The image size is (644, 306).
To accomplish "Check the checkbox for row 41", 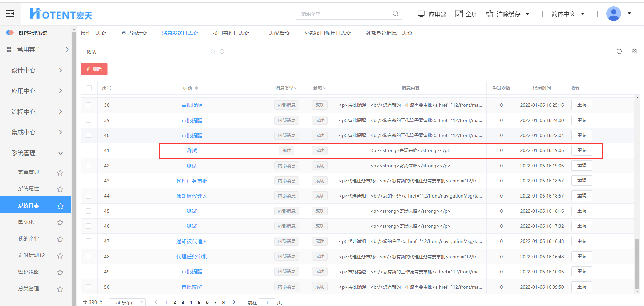I will pos(89,150).
